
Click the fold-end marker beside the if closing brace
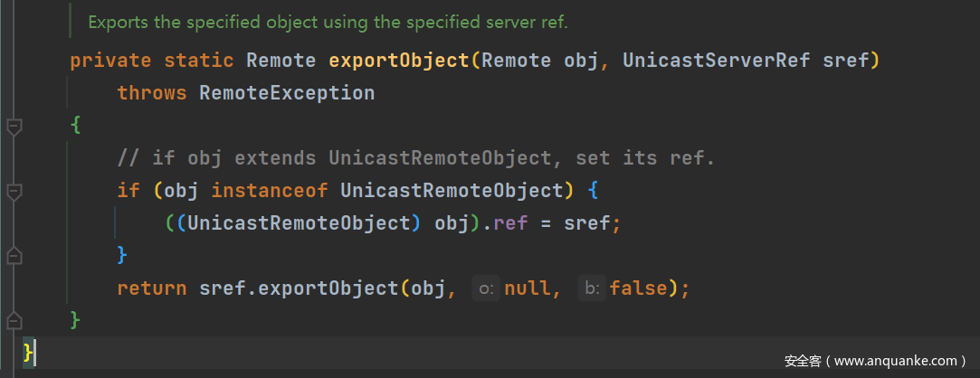click(14, 256)
